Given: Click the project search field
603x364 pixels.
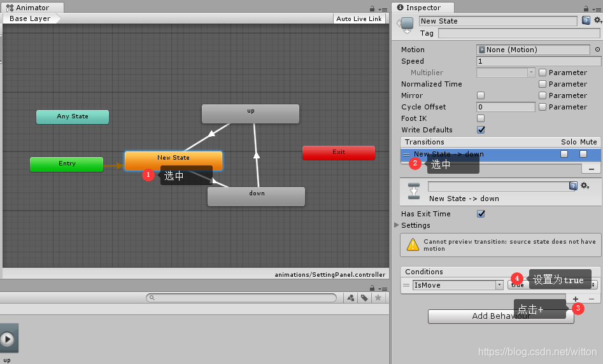Looking at the screenshot, I should click(241, 298).
